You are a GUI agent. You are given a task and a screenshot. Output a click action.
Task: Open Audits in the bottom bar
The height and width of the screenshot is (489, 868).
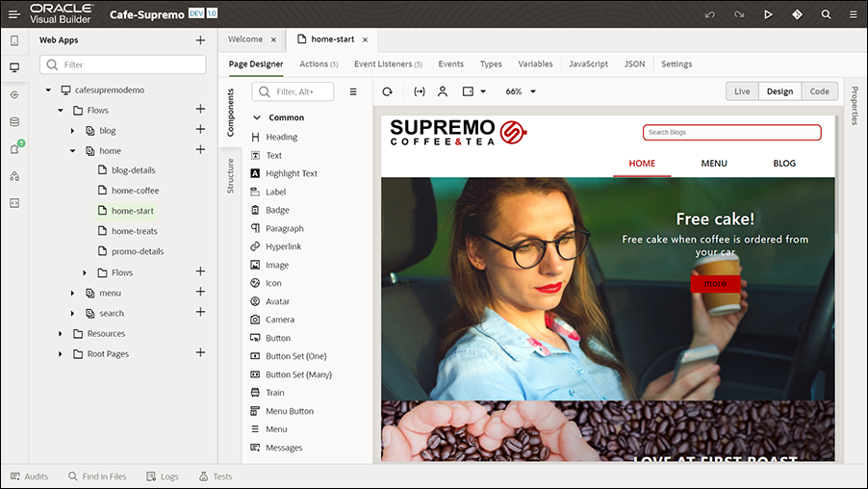pos(29,476)
